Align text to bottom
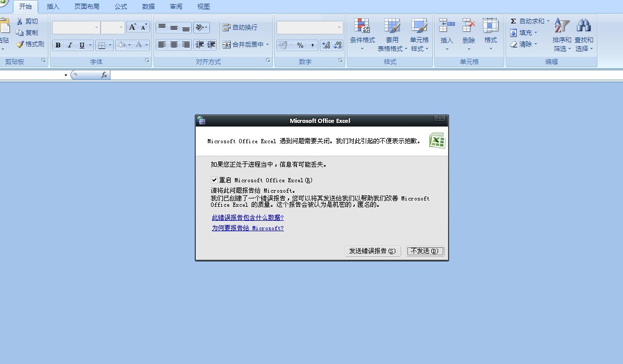 pyautogui.click(x=185, y=27)
